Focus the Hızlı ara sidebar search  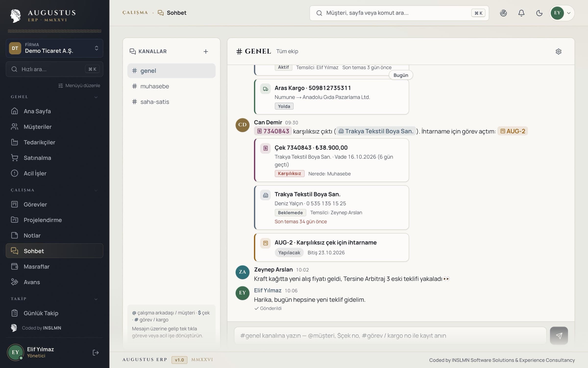(x=54, y=69)
